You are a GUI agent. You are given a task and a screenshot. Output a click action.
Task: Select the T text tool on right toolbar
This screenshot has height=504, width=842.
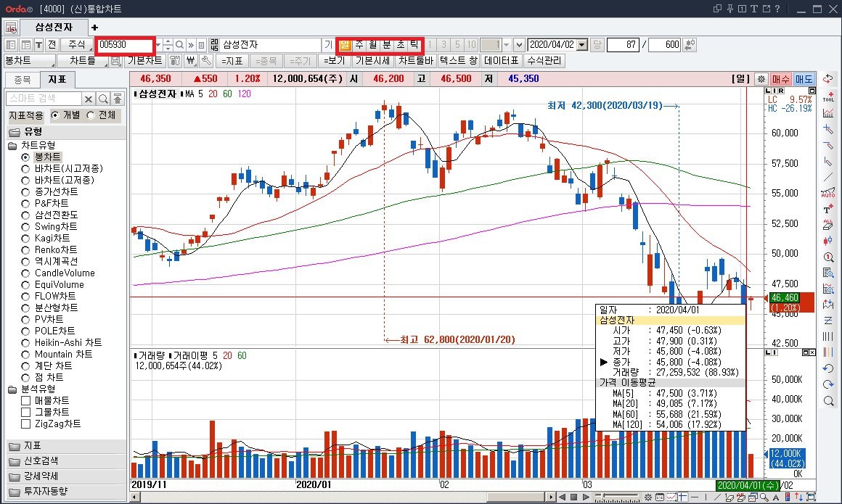(x=829, y=209)
